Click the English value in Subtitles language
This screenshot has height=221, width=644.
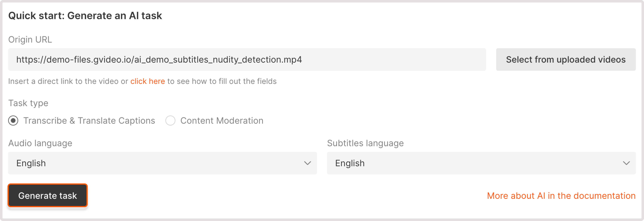(x=350, y=163)
